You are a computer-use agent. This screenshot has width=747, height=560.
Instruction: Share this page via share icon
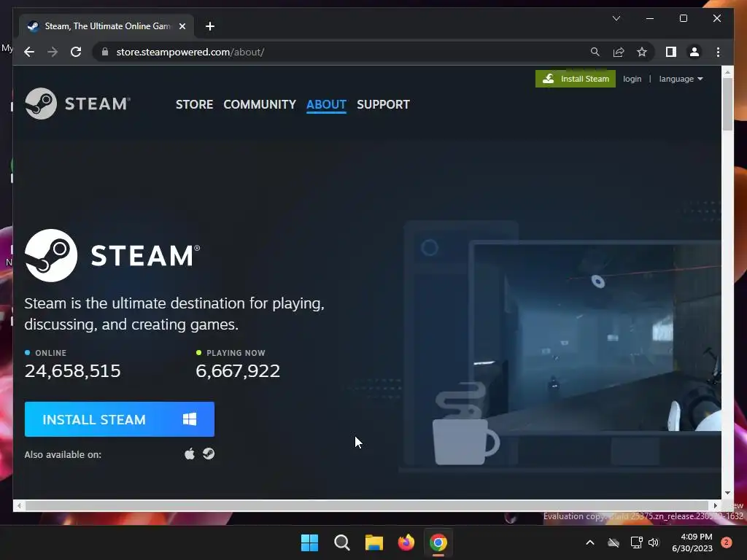pos(619,52)
